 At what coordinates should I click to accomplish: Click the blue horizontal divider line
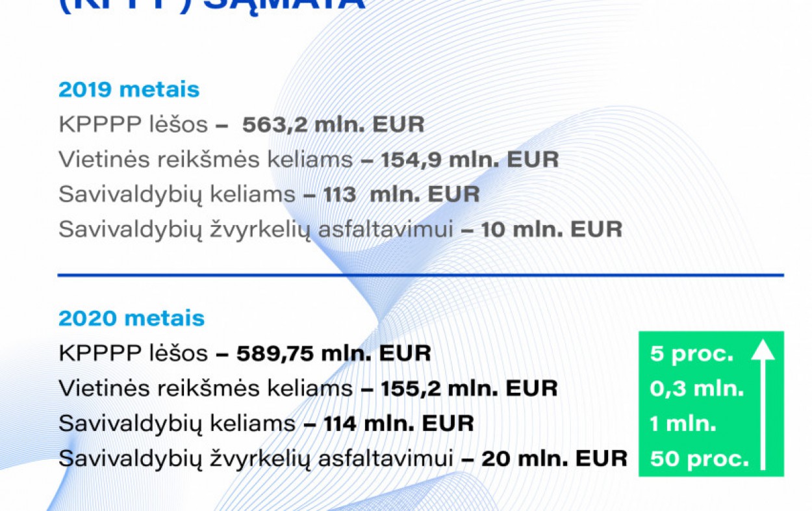click(x=420, y=276)
